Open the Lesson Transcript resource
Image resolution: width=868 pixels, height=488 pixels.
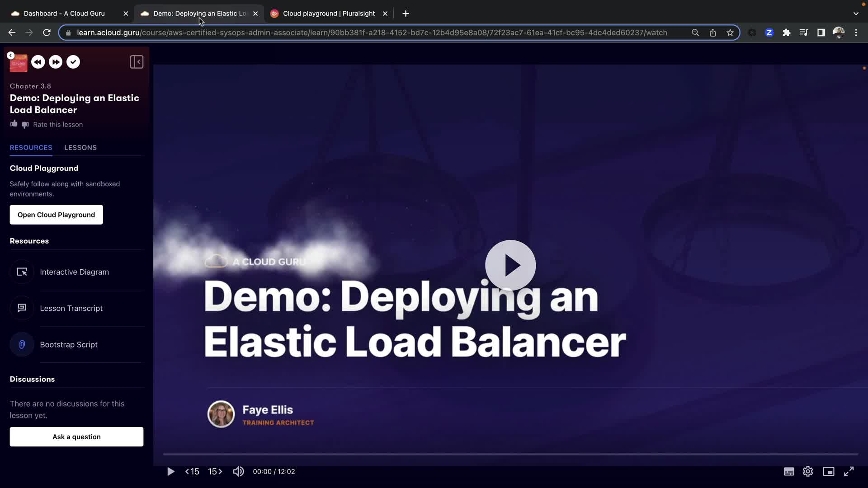71,308
